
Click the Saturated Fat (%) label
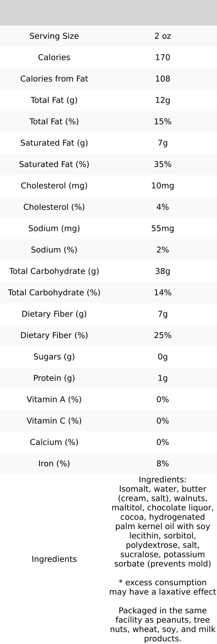pos(54,164)
